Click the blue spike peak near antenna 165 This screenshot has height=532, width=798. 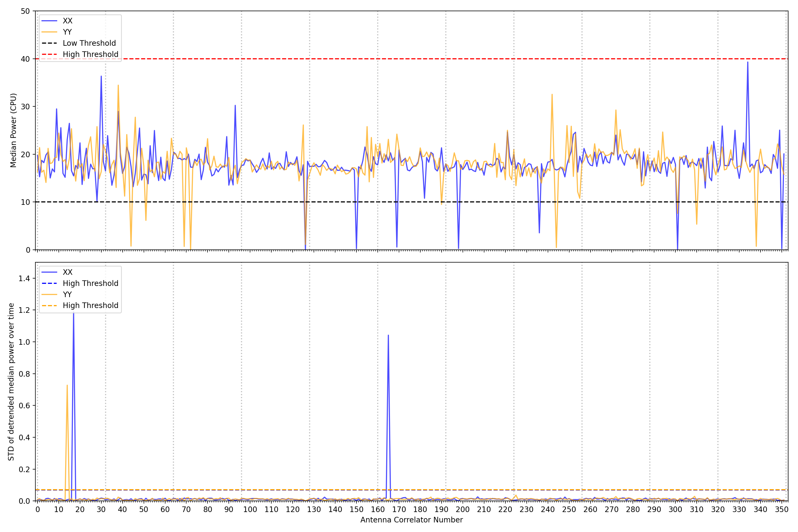click(388, 335)
